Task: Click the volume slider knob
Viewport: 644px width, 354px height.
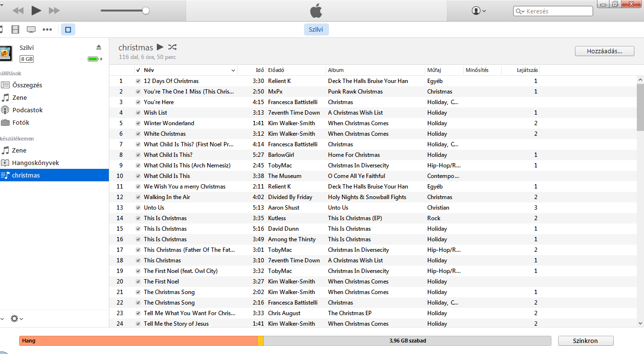Action: point(146,11)
